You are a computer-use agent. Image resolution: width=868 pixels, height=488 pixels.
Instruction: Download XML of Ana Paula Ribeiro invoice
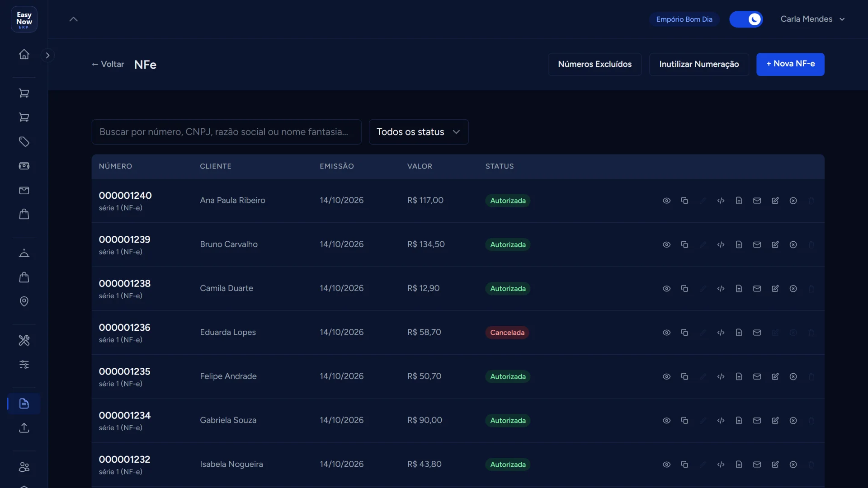tap(721, 201)
